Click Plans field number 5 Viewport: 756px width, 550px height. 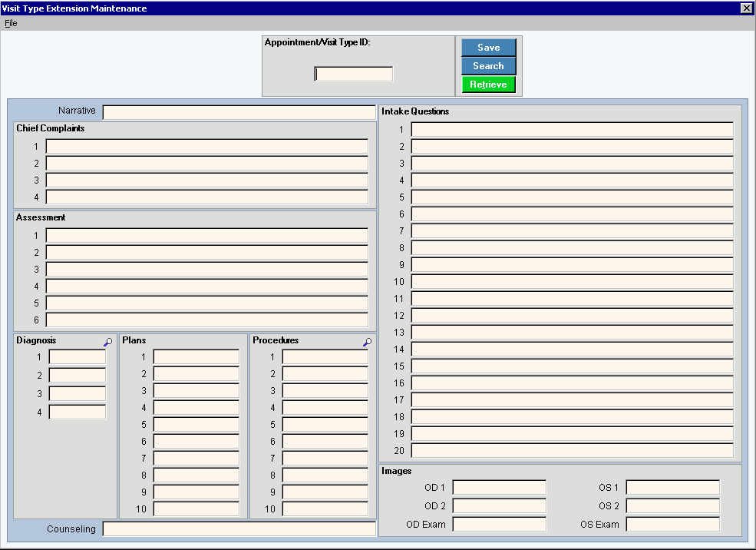coord(196,424)
